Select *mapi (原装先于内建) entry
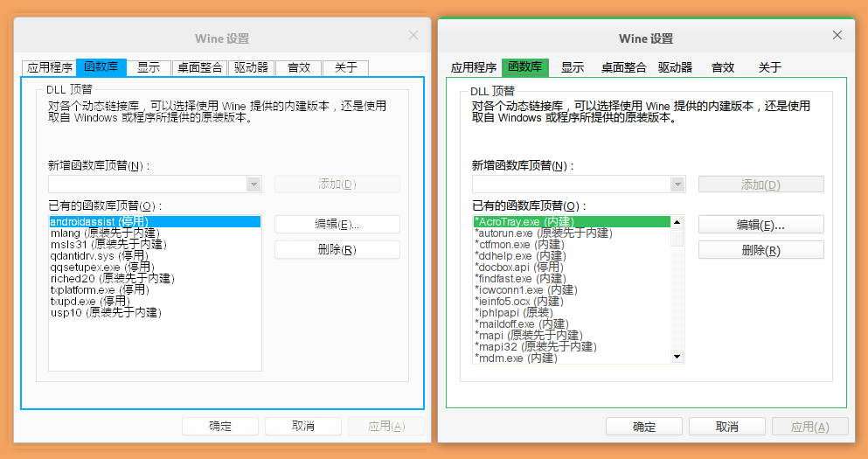The image size is (868, 459). pos(572,336)
